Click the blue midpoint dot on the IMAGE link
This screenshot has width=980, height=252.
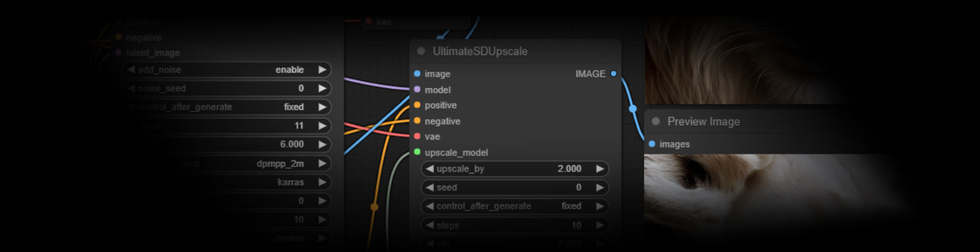coord(633,108)
